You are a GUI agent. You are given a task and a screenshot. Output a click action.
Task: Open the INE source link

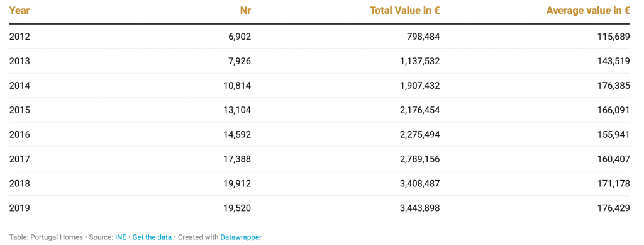[x=121, y=237]
